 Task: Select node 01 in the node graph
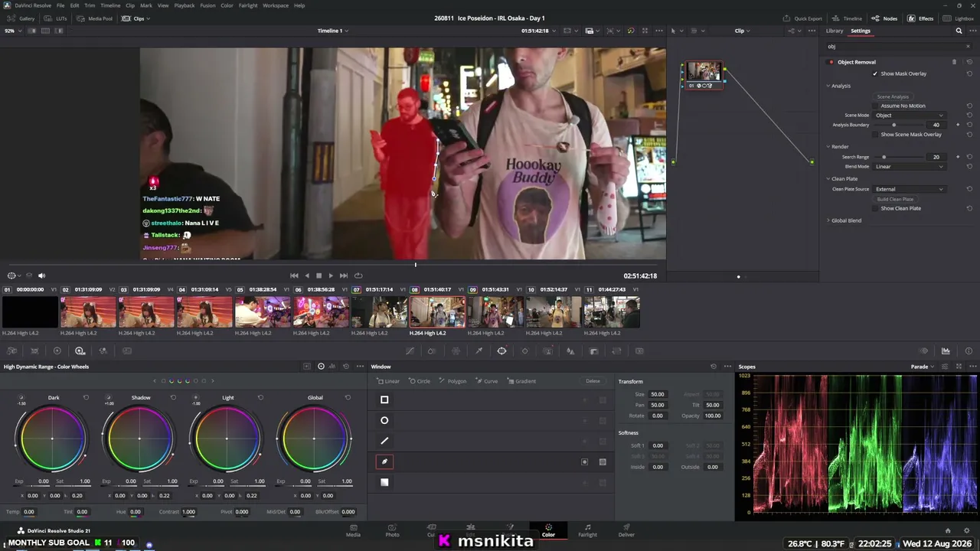(703, 74)
